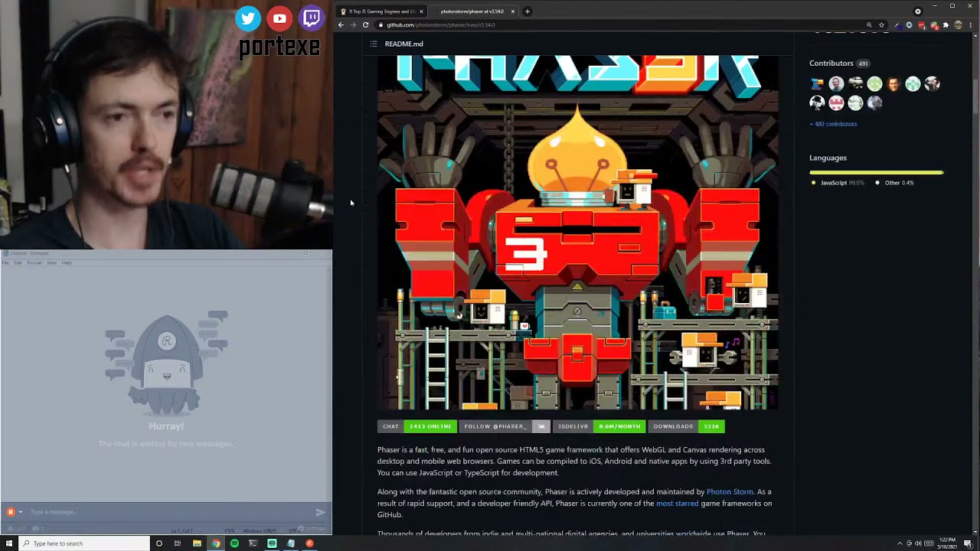Click the Twitter icon in the webcam overlay
The image size is (980, 551).
pyautogui.click(x=248, y=18)
